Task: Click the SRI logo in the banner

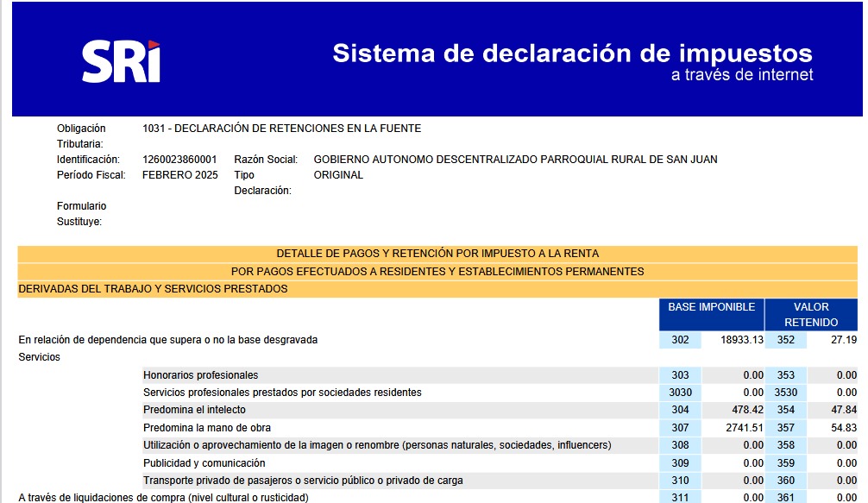Action: pyautogui.click(x=122, y=61)
